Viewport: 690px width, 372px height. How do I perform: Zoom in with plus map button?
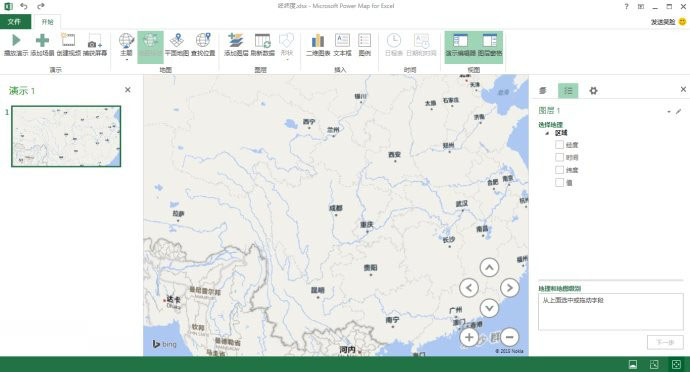[x=469, y=337]
